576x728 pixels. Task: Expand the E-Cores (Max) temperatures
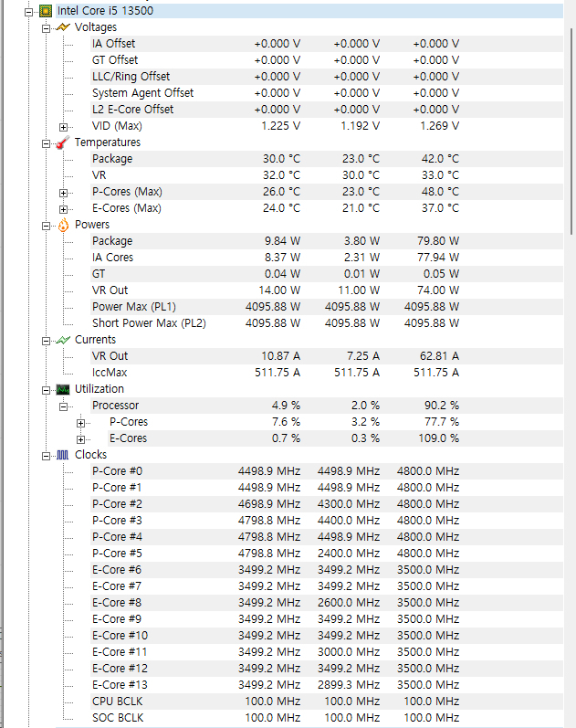(64, 209)
